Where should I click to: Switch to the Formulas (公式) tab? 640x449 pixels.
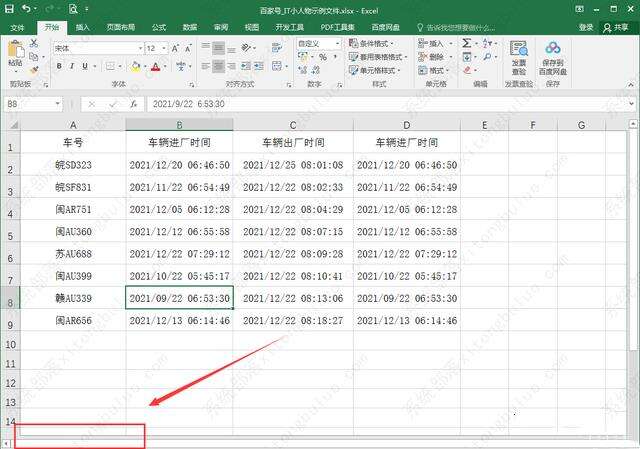pos(159,27)
